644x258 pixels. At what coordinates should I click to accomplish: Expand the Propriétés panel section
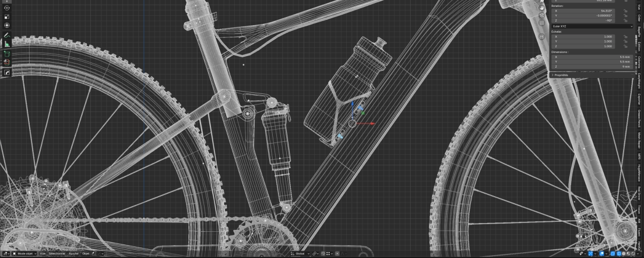565,75
